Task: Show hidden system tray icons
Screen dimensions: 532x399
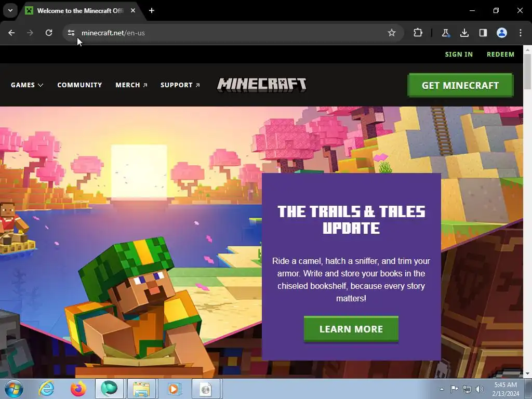Action: (x=442, y=389)
